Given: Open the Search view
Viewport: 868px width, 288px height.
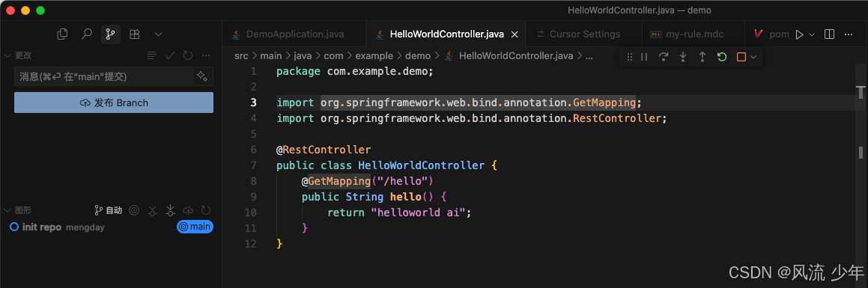Looking at the screenshot, I should tap(86, 34).
